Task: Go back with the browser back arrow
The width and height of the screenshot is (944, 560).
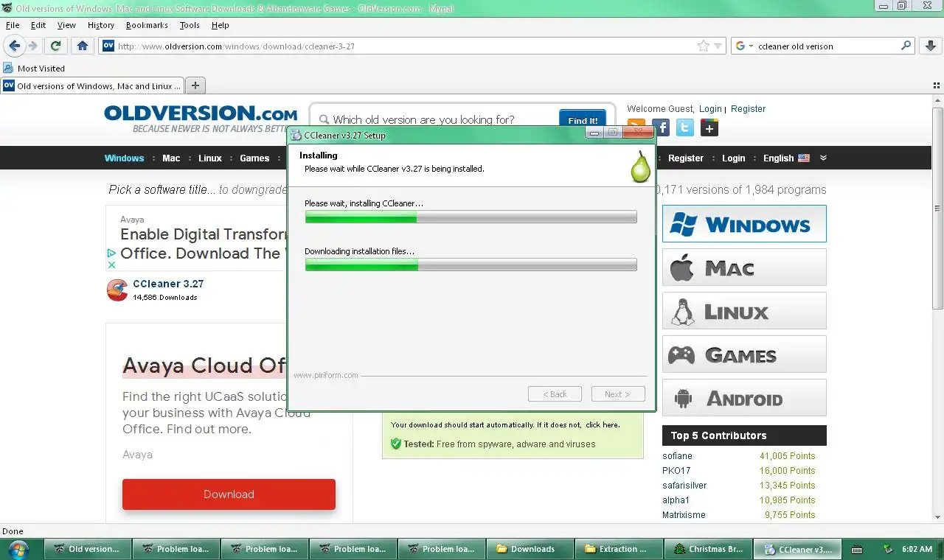Action: 15,46
